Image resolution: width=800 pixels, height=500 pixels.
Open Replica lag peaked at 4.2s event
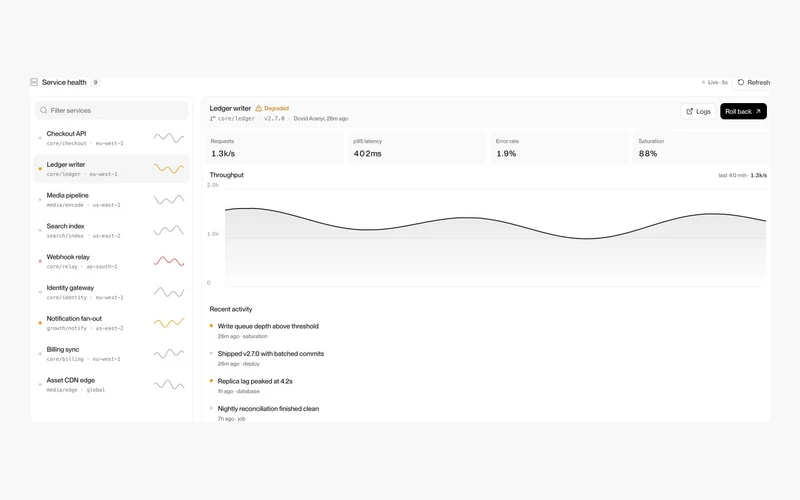255,381
